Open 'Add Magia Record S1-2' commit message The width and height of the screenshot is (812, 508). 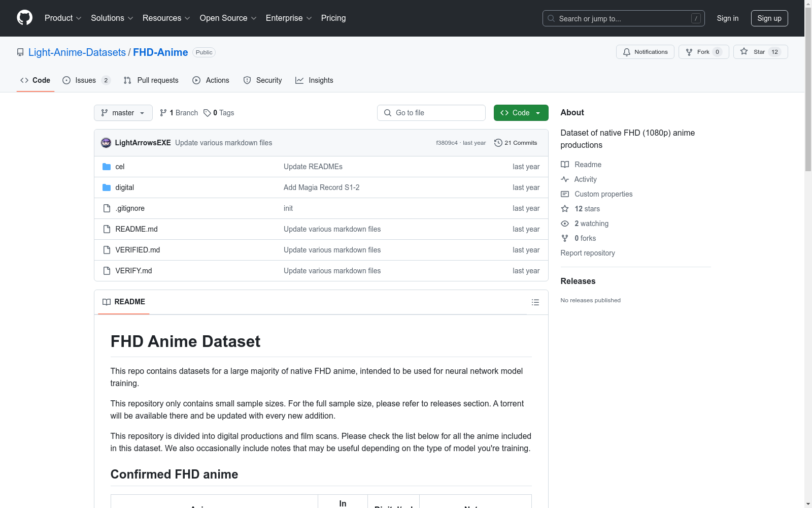click(322, 187)
